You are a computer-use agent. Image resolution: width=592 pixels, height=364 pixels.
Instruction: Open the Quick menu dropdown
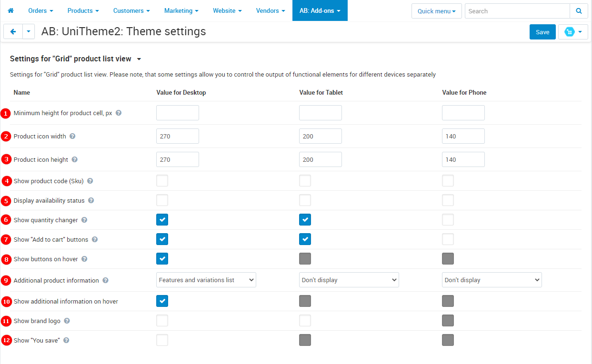[x=437, y=11]
